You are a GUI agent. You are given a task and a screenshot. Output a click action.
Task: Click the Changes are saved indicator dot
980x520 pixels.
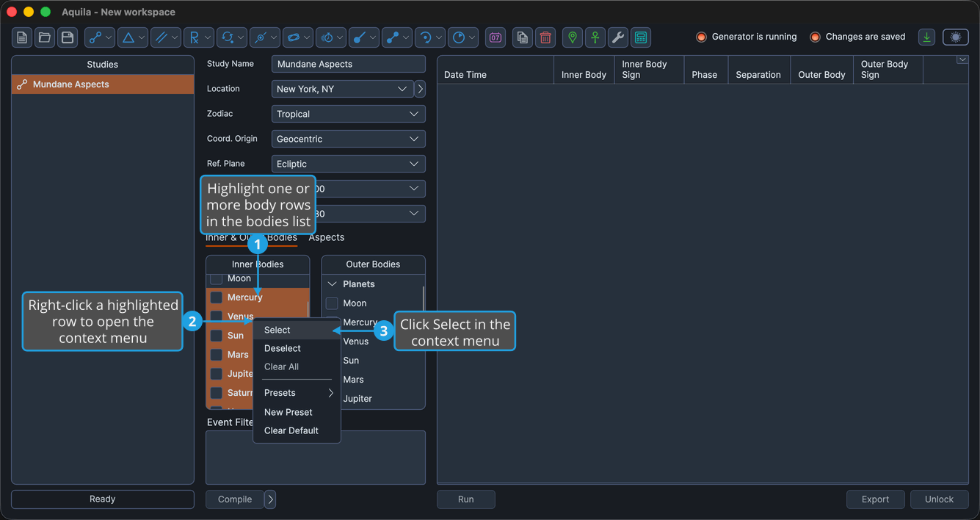(x=815, y=37)
